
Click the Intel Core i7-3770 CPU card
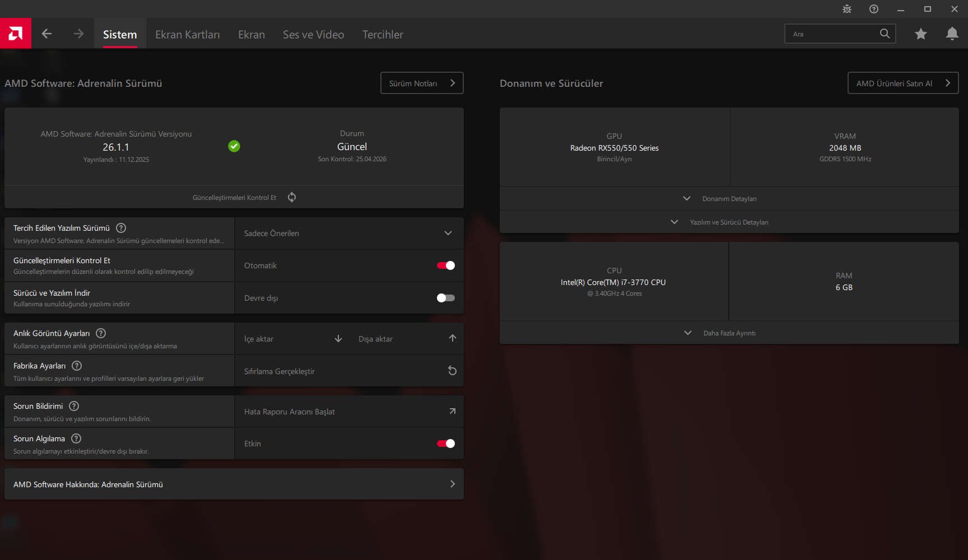614,282
